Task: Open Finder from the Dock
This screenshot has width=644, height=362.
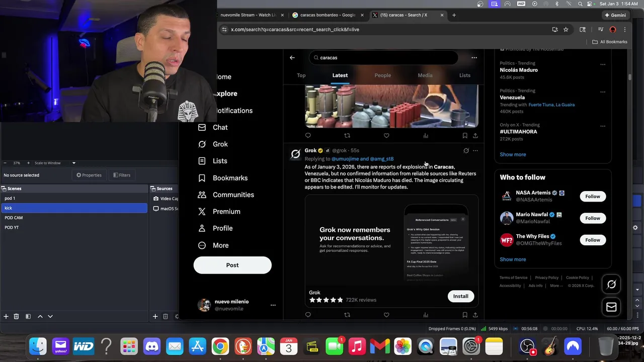Action: [38, 346]
